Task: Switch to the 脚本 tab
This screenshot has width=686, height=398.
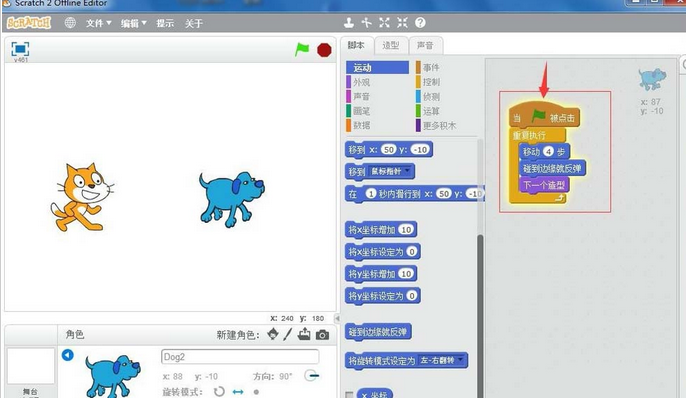Action: [x=357, y=45]
